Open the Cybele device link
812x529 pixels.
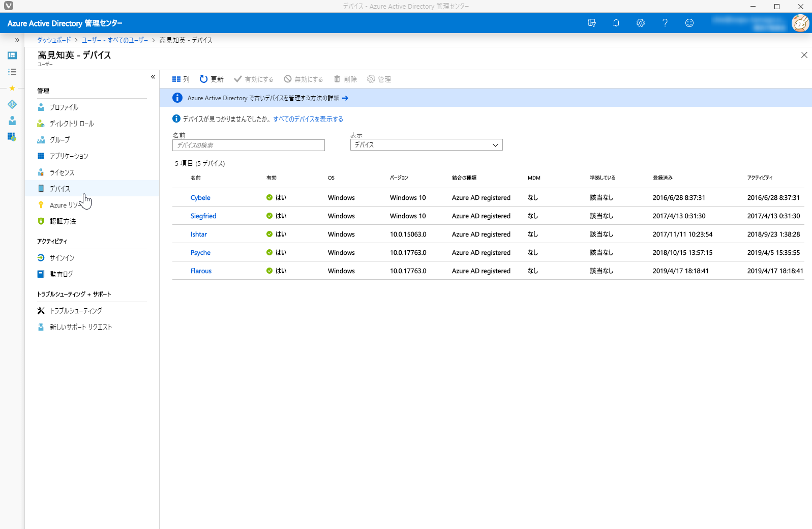pyautogui.click(x=200, y=198)
